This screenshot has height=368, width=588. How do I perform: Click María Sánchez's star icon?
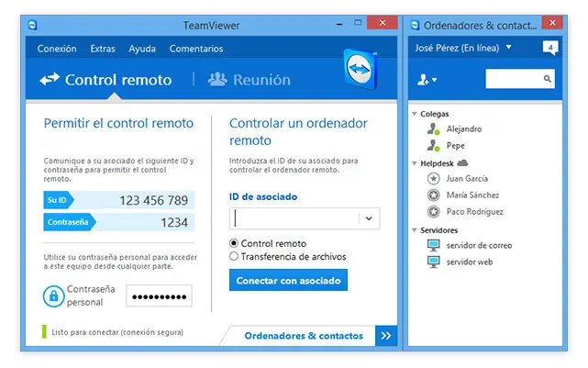click(x=434, y=195)
